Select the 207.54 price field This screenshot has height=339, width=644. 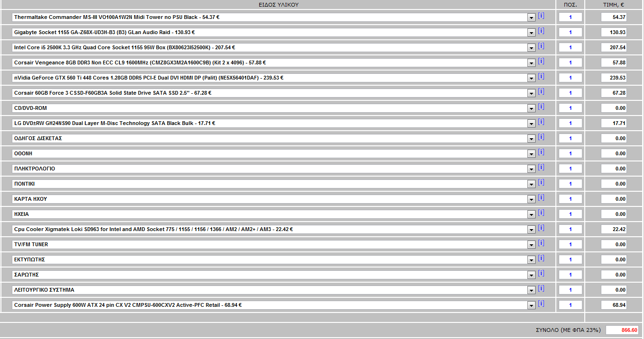point(614,47)
